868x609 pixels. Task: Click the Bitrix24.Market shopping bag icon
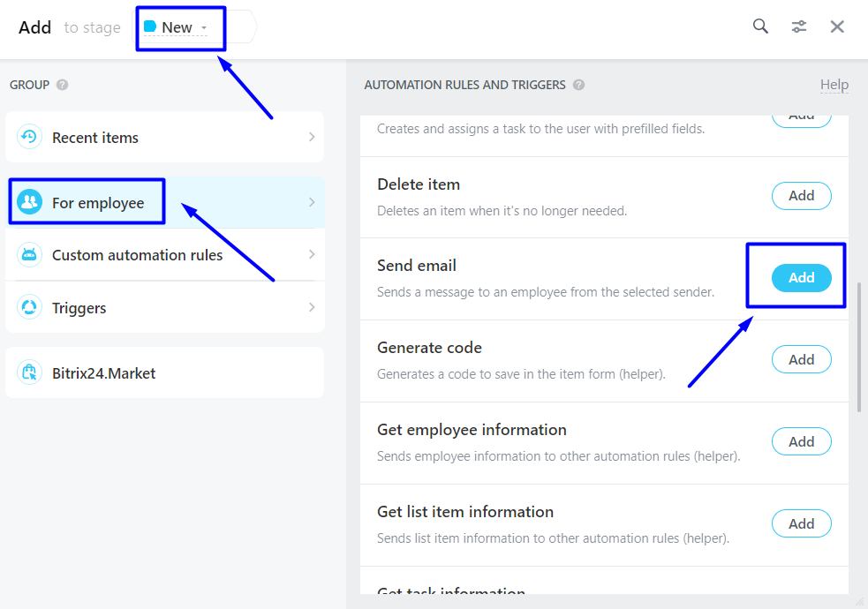point(30,372)
